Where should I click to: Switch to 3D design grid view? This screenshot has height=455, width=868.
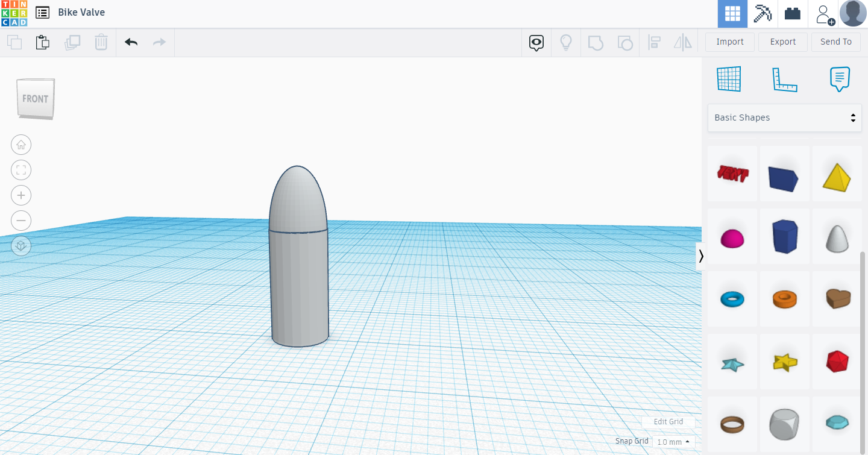tap(732, 14)
